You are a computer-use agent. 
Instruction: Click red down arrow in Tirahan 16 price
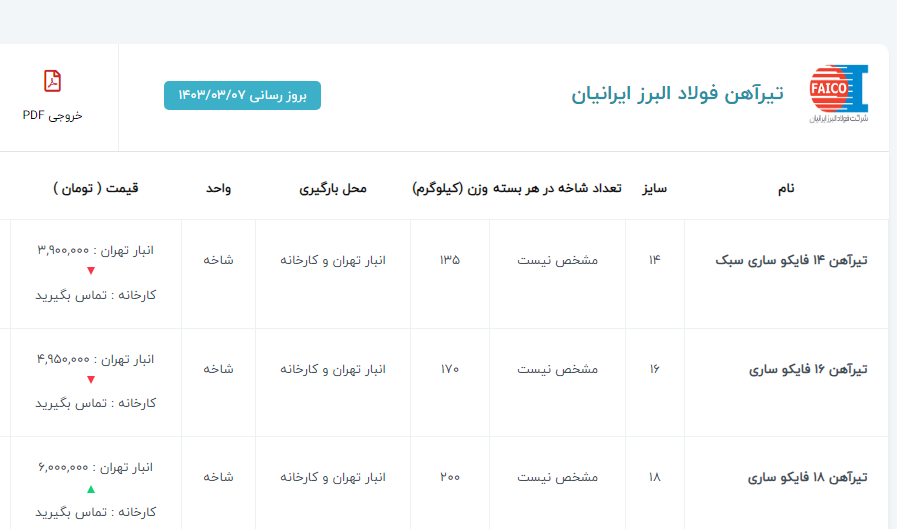click(x=91, y=380)
